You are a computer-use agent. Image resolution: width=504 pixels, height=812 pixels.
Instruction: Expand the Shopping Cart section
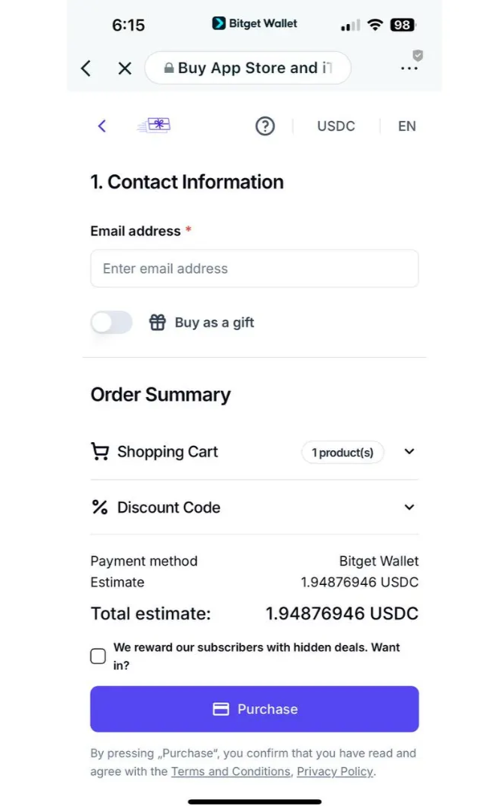(409, 452)
